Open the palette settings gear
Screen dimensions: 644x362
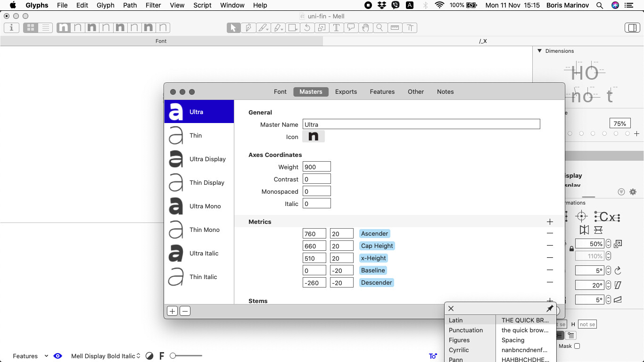coord(633,192)
